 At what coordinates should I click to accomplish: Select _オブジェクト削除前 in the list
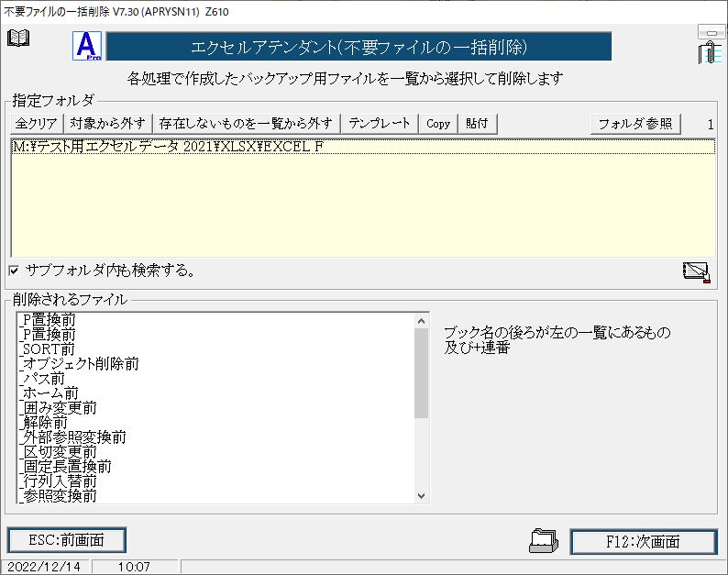80,364
